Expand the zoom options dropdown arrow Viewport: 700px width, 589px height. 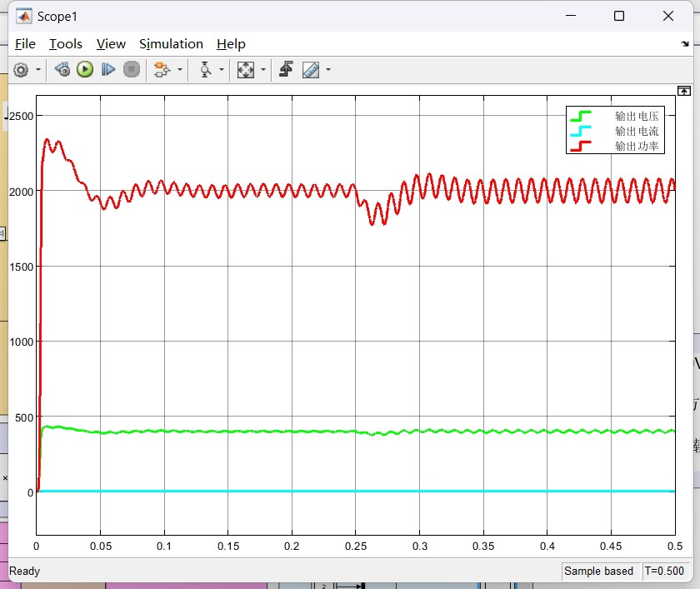[222, 70]
